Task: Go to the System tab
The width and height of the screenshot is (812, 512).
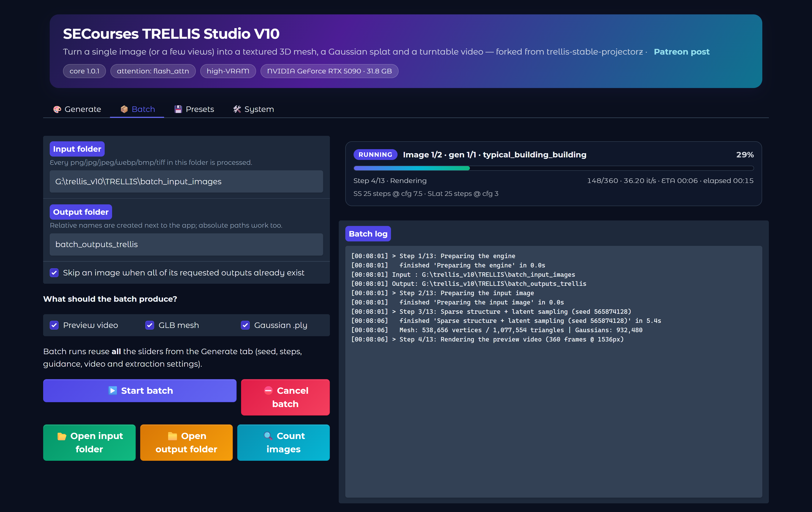Action: pos(253,109)
